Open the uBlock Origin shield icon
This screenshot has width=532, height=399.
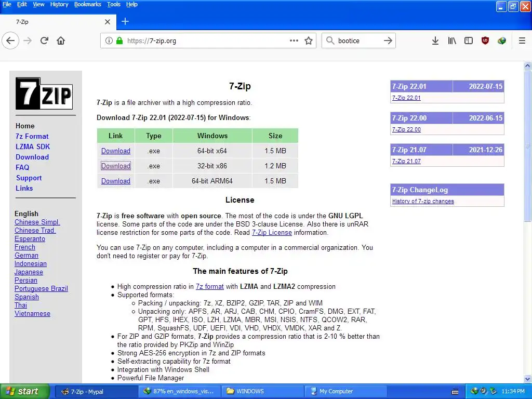pos(485,41)
